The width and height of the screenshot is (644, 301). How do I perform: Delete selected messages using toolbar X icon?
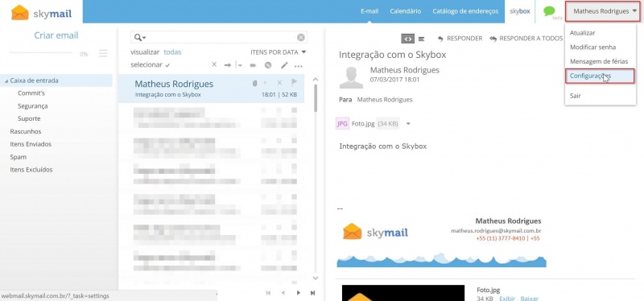[x=214, y=65]
